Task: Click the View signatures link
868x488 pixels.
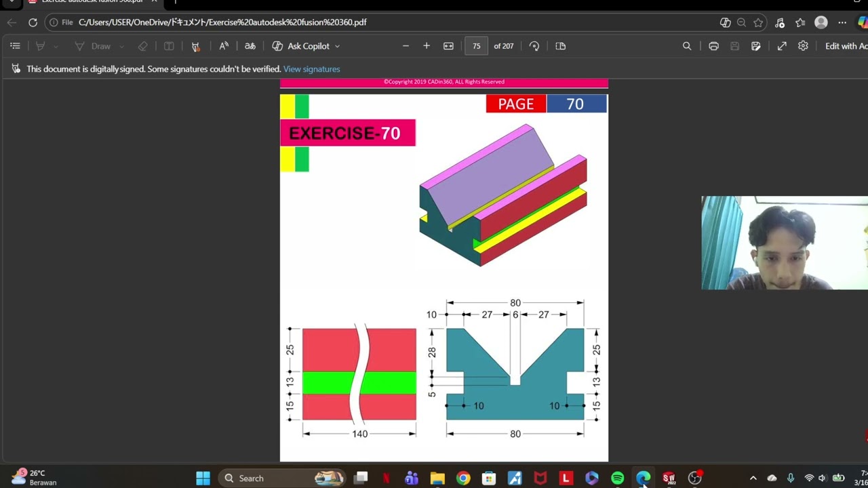Action: click(312, 69)
